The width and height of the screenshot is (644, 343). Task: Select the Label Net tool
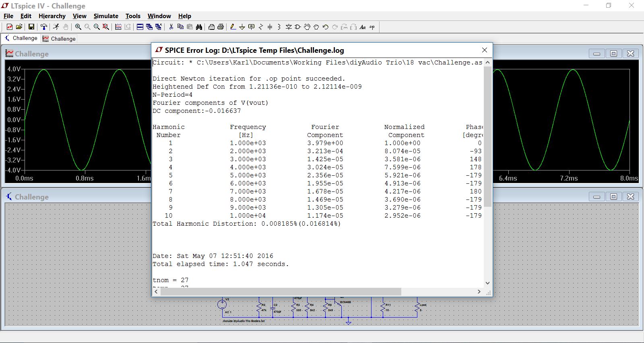pyautogui.click(x=252, y=27)
